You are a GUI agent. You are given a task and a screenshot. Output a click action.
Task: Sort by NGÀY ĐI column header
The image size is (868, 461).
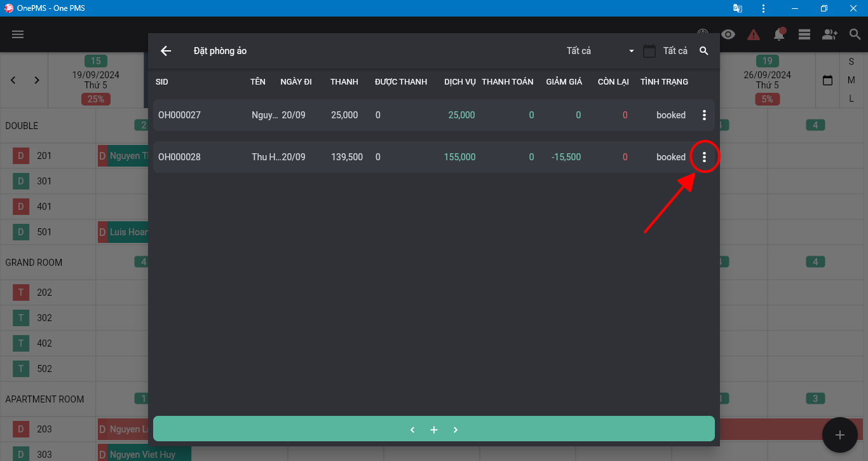point(296,82)
